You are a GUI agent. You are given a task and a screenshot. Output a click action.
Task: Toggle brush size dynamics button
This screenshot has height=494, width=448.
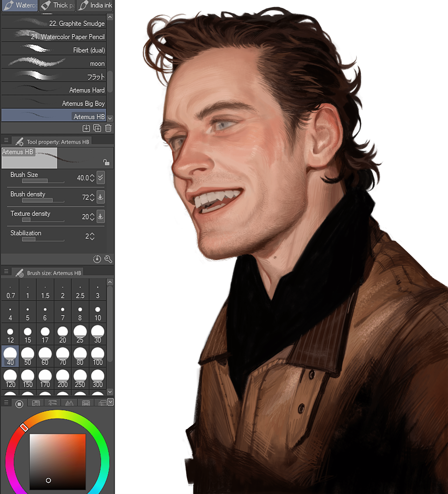coord(101,177)
